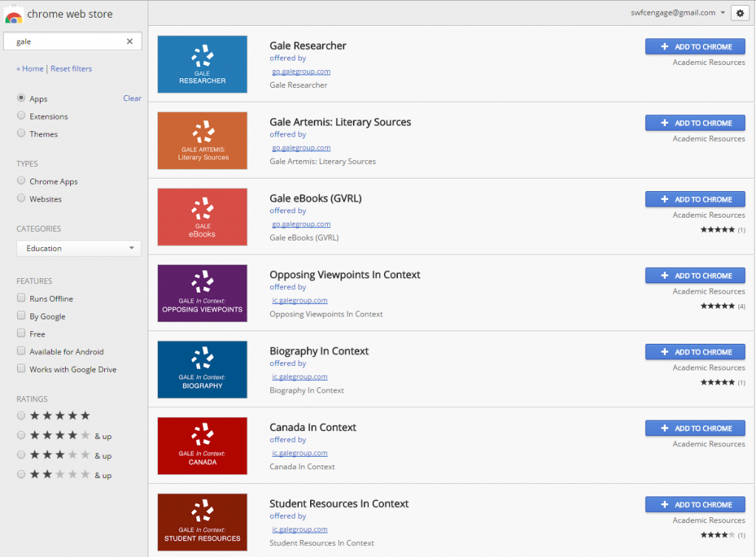Click the Gale Researcher app tile icon
Viewport: 756px width, 557px height.
202,64
